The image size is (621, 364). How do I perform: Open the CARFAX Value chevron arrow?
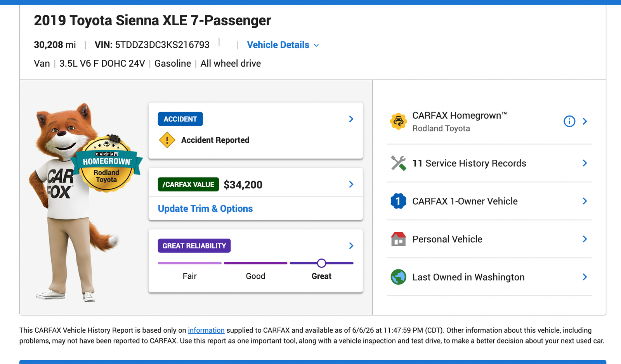pyautogui.click(x=351, y=185)
